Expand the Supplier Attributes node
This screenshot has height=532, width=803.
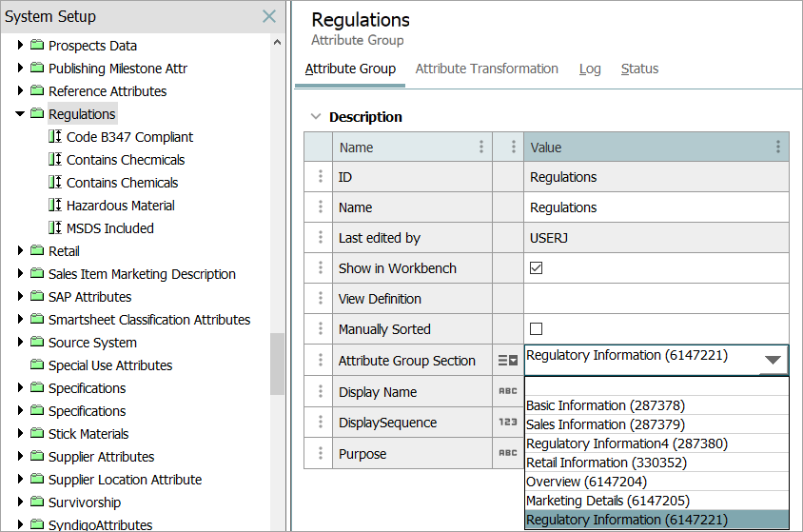point(20,456)
